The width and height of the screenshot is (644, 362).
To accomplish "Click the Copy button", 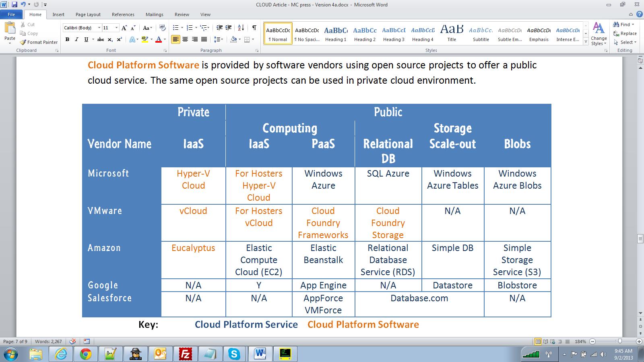I will (x=29, y=33).
